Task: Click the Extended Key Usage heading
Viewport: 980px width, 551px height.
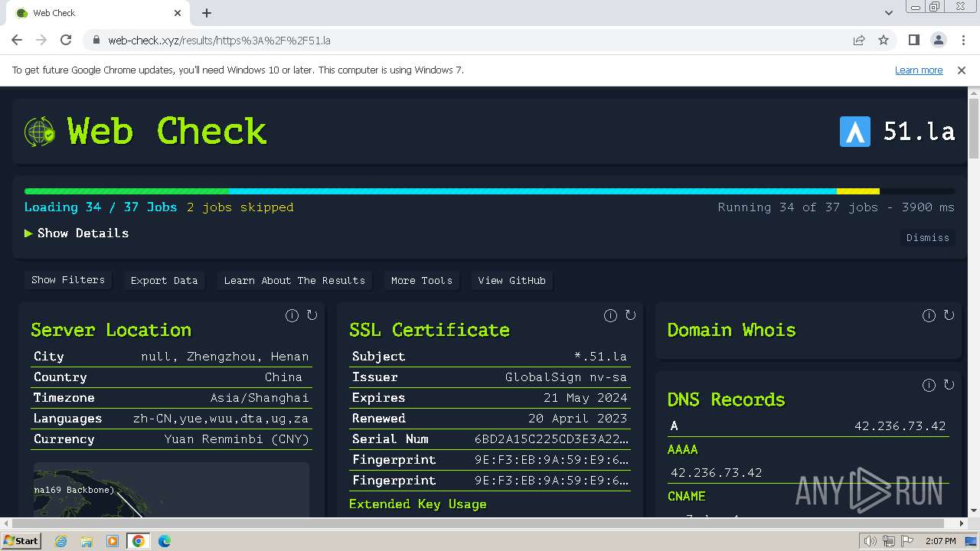Action: (x=418, y=504)
